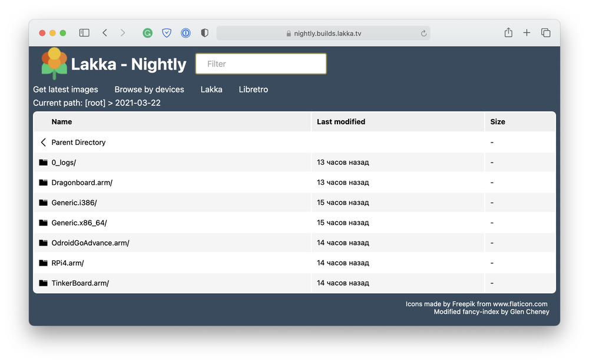This screenshot has width=589, height=364.
Task: Open the TinkerBoard.arm/ folder link
Action: click(x=80, y=283)
